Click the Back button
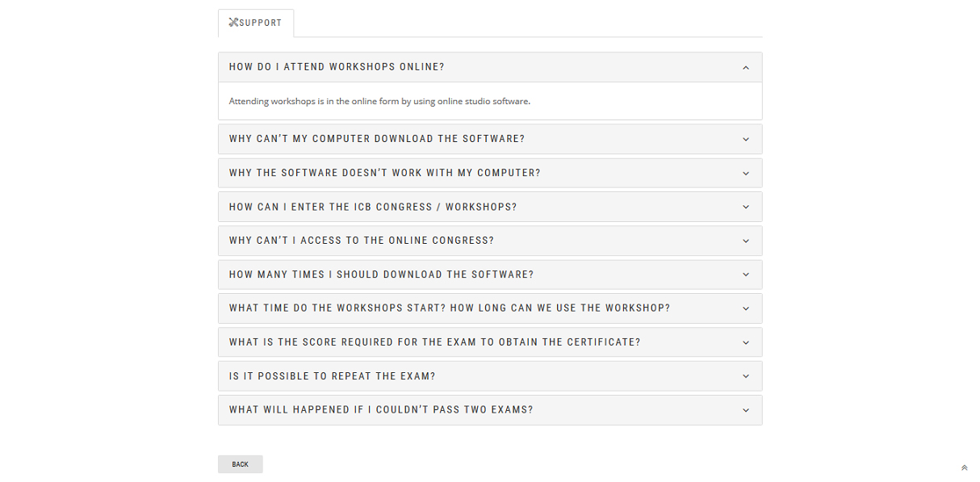 tap(241, 464)
